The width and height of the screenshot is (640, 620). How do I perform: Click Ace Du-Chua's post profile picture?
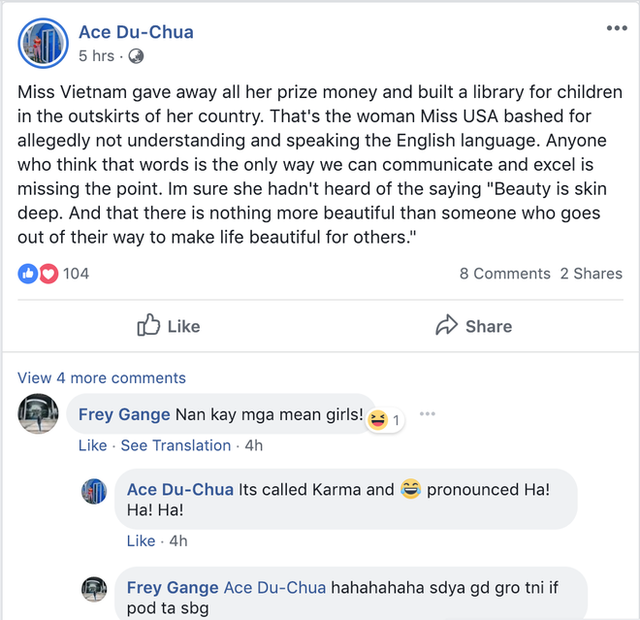coord(44,42)
